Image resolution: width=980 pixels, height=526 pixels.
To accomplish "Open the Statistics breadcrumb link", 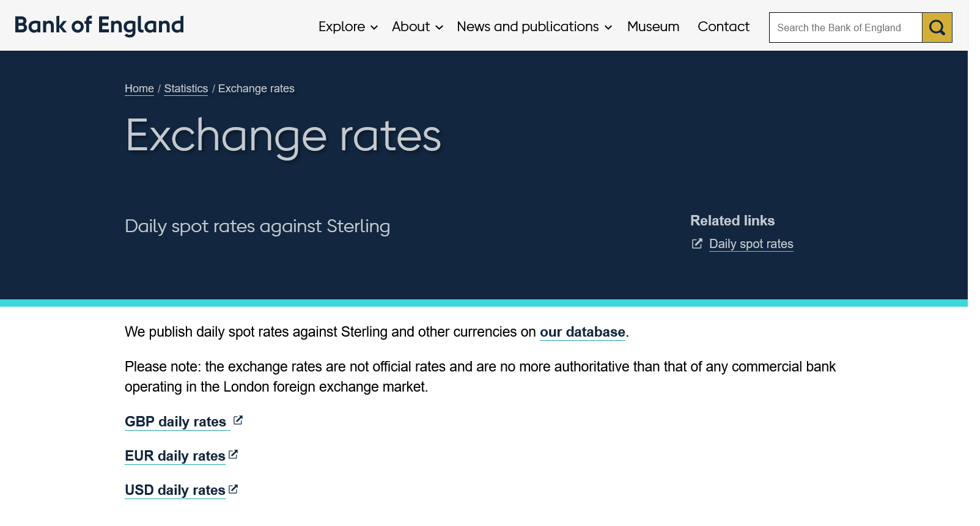I will [x=186, y=89].
